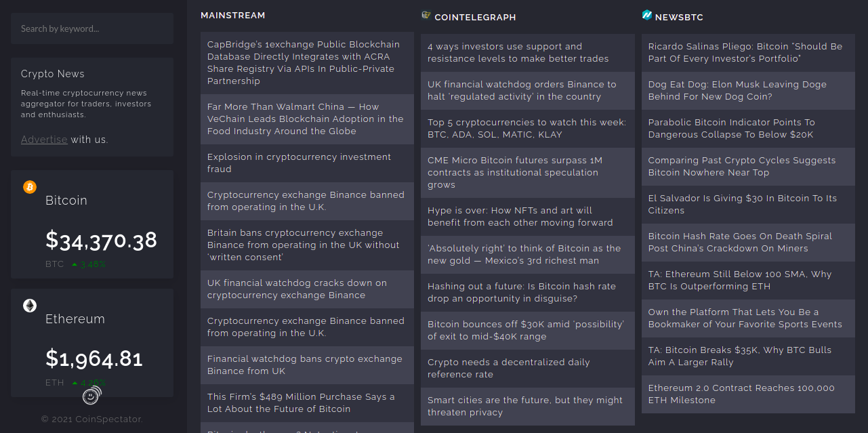Open 'Top 5 cryptocurrencies to watch this week'
Image resolution: width=868 pixels, height=433 pixels.
click(x=528, y=129)
